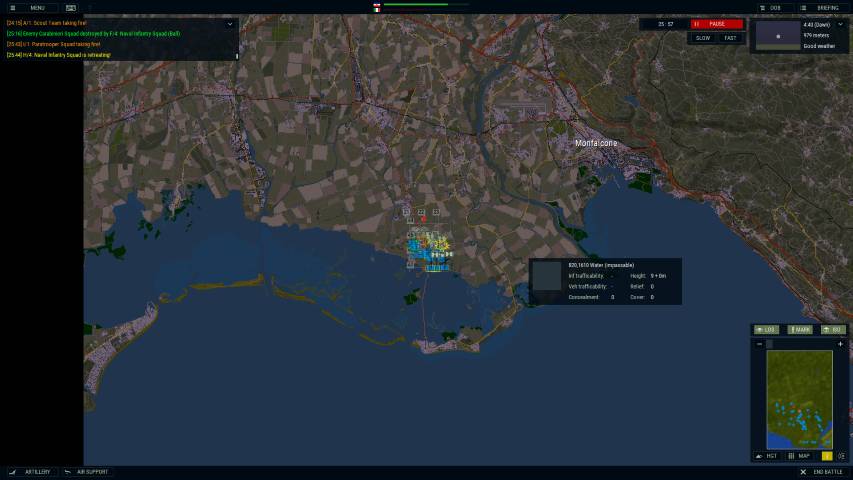
Task: Switch to HGT height view
Action: [767, 455]
